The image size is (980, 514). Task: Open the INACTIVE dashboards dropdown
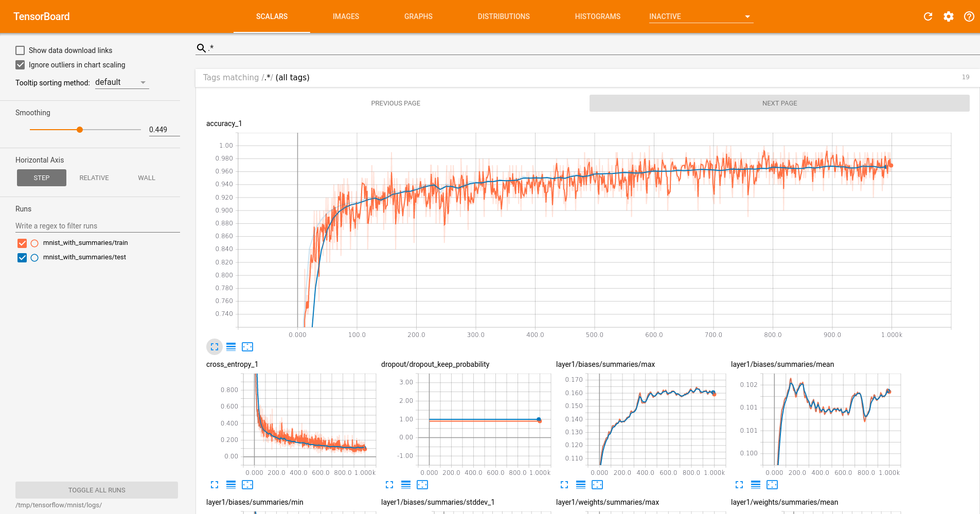(x=701, y=16)
